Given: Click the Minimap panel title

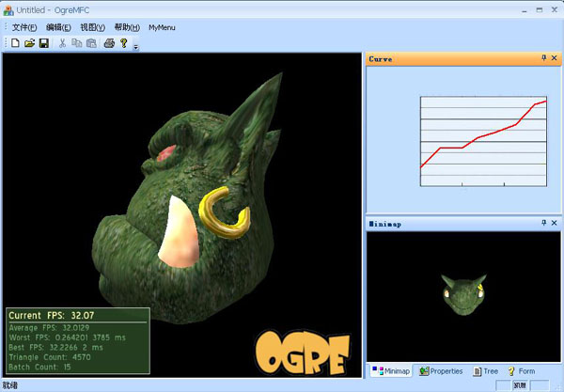Looking at the screenshot, I should [385, 224].
